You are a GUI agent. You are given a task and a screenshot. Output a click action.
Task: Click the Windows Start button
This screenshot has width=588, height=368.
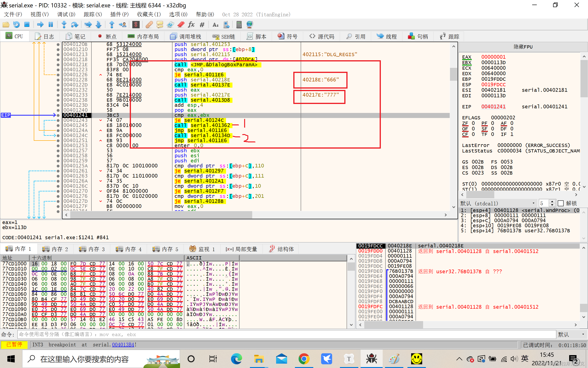[x=11, y=359]
